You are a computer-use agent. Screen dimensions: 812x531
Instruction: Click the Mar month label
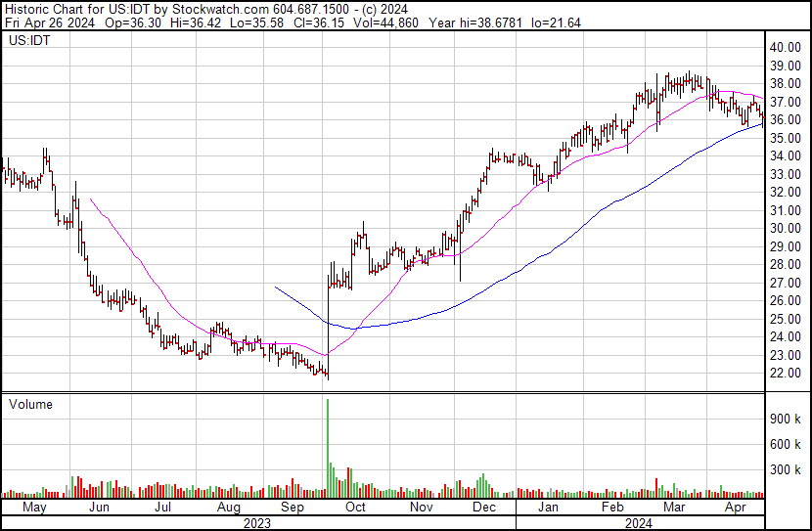[674, 508]
